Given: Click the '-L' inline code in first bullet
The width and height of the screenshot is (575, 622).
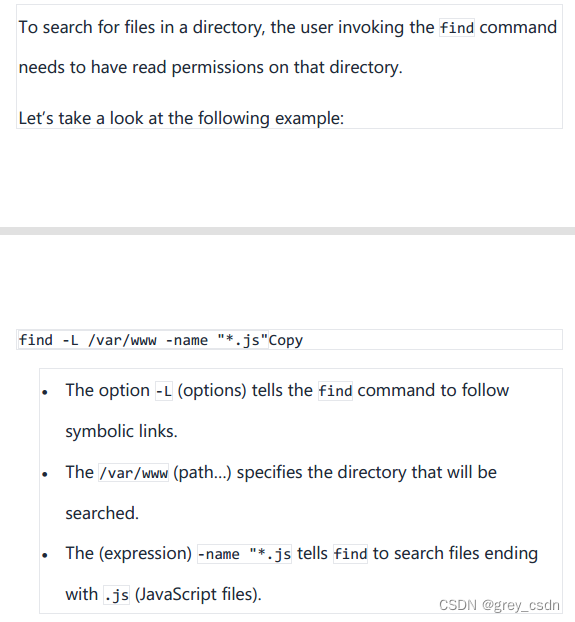Looking at the screenshot, I should tap(164, 391).
